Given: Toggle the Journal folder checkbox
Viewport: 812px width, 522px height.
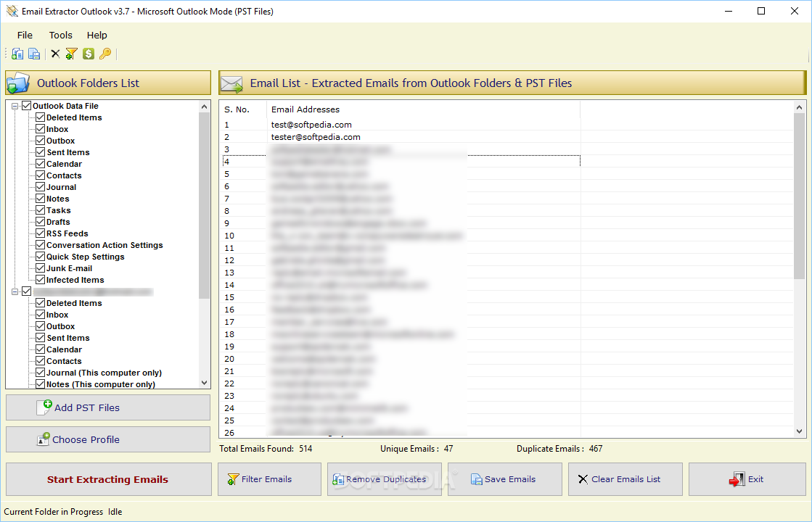Looking at the screenshot, I should 40,187.
